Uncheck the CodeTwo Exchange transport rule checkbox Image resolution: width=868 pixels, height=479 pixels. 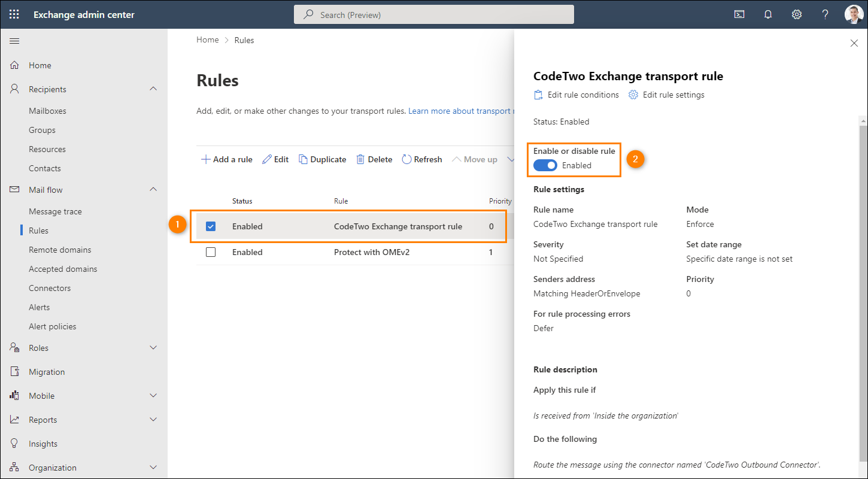(211, 226)
